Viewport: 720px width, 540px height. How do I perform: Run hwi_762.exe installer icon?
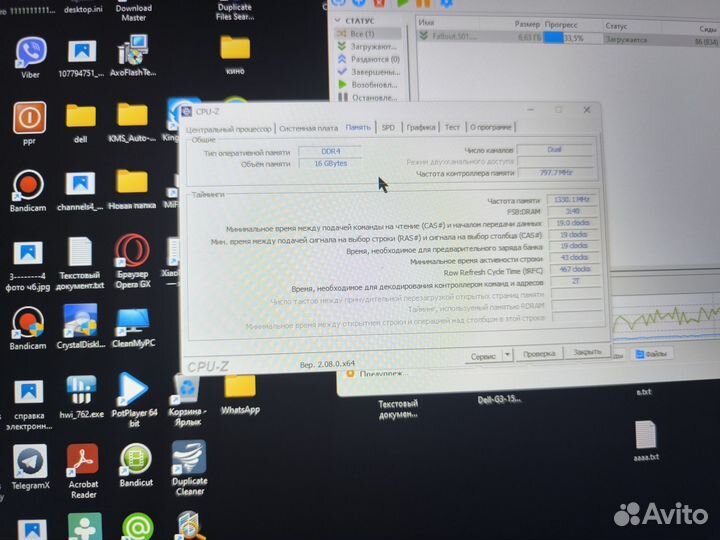[x=81, y=397]
